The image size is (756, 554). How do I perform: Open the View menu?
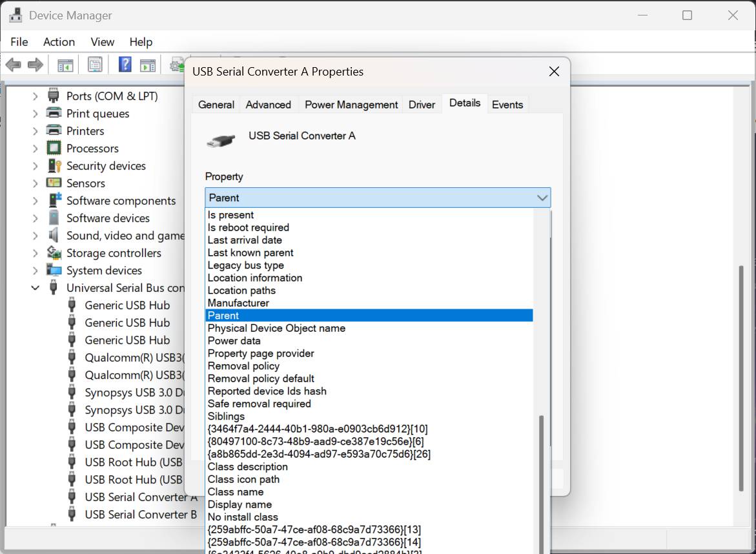[x=102, y=42]
